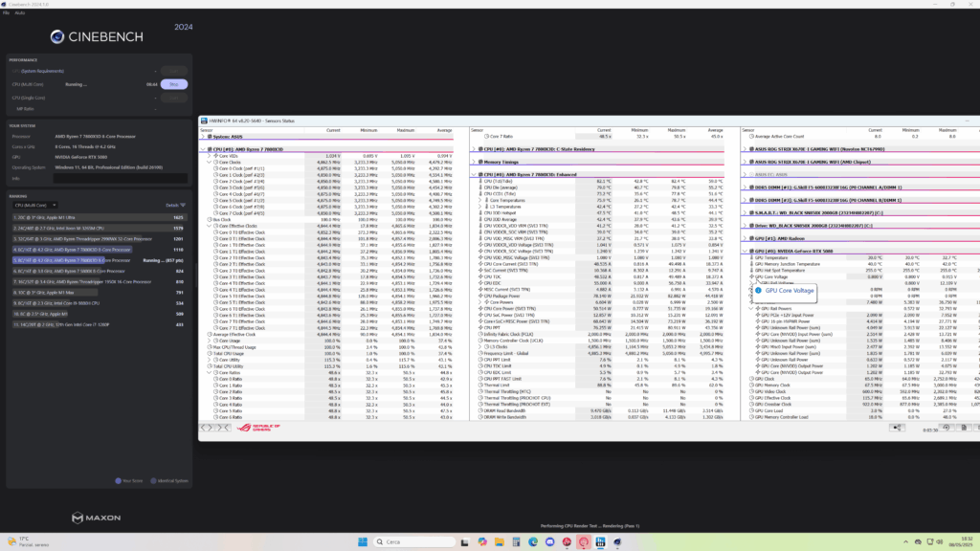
Task: Select ranking entry Threadripper 1950X 16-Core
Action: click(x=99, y=282)
